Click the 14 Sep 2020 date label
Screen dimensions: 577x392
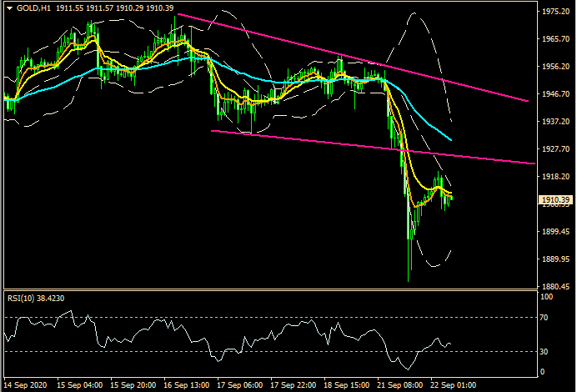coord(25,385)
